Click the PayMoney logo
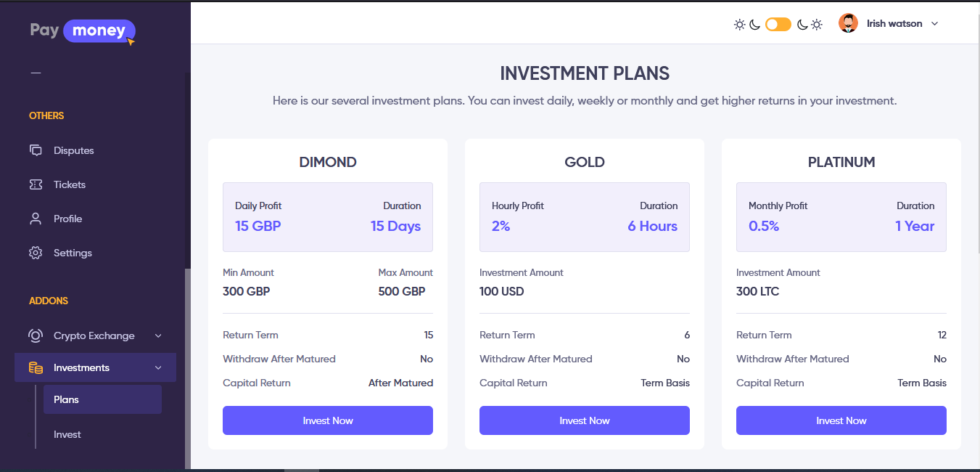The image size is (980, 472). click(83, 31)
